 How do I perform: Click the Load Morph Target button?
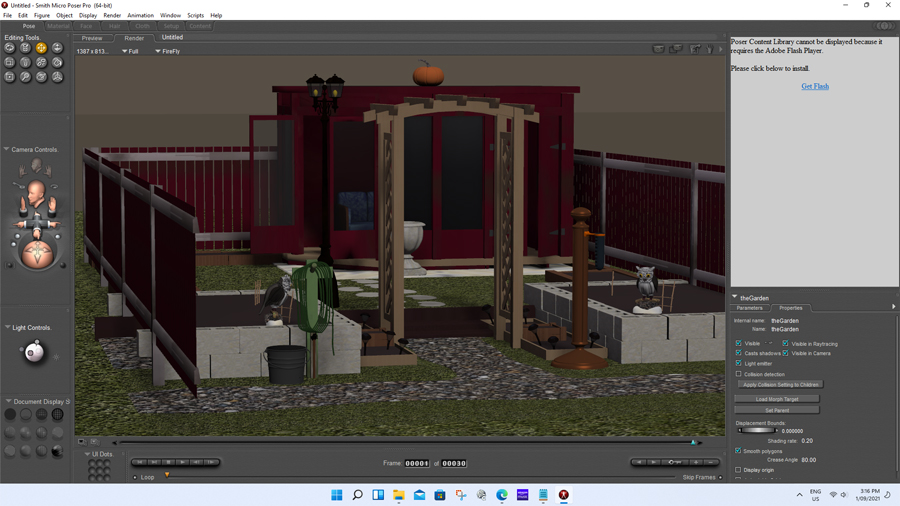click(x=776, y=399)
